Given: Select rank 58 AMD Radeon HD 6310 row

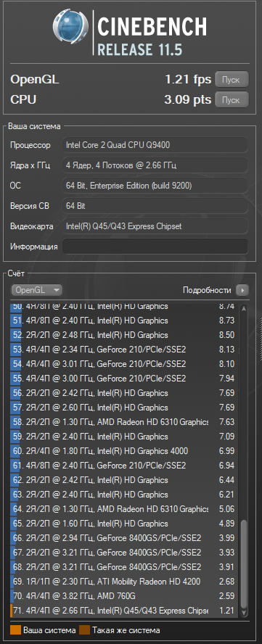Looking at the screenshot, I should point(124,422).
